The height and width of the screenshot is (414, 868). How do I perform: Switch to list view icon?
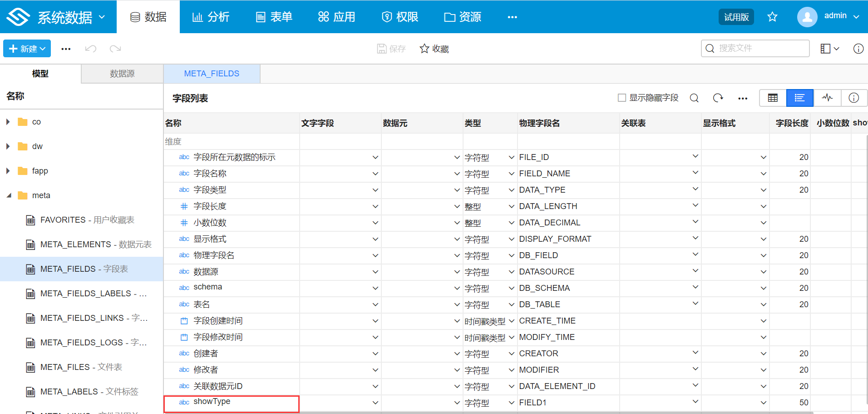[799, 98]
